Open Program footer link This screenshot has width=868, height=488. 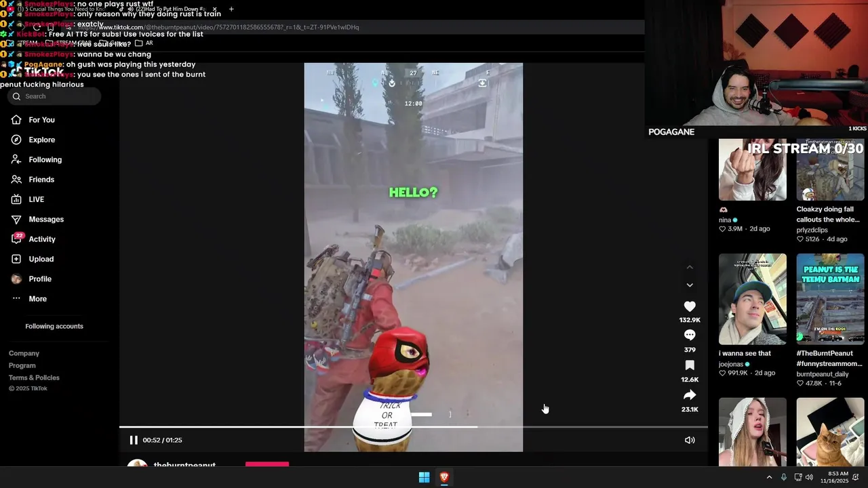pos(22,365)
